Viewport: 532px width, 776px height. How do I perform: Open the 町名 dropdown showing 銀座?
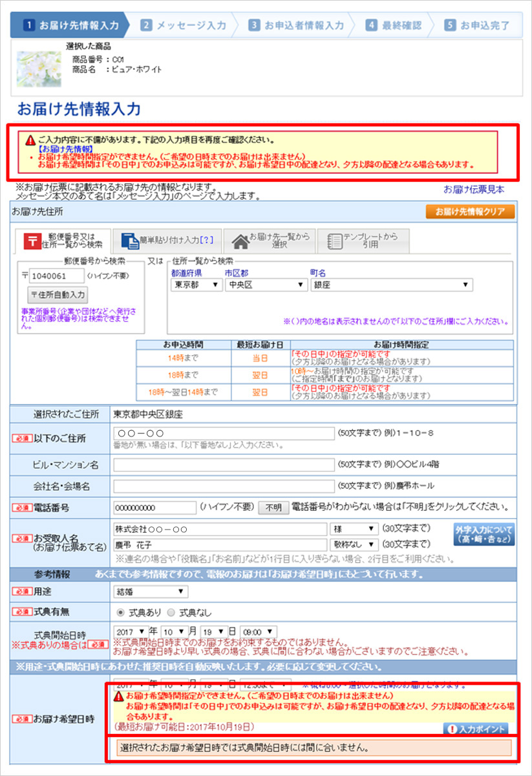tap(391, 285)
